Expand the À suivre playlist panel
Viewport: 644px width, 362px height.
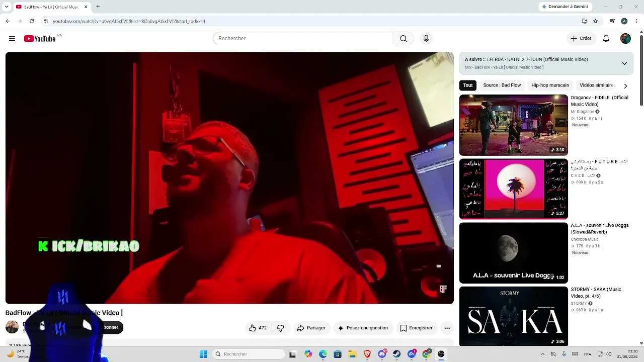[x=624, y=63]
